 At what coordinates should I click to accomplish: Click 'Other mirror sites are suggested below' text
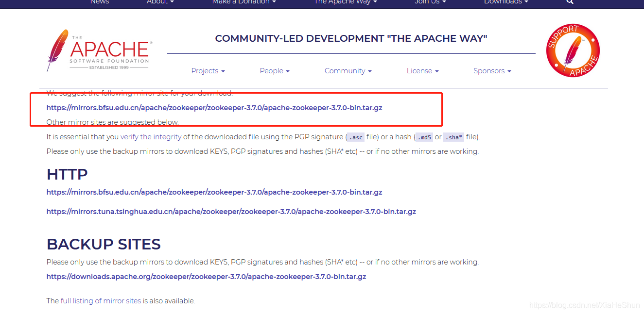[113, 122]
